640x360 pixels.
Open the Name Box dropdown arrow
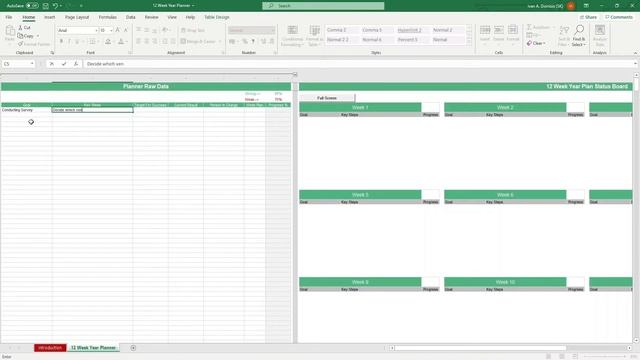(32, 64)
